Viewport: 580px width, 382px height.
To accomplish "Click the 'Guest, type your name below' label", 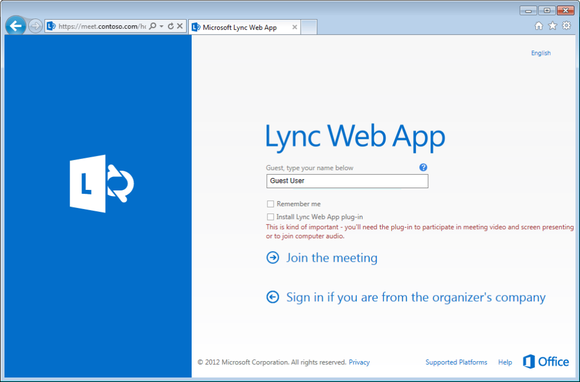I will coord(310,168).
